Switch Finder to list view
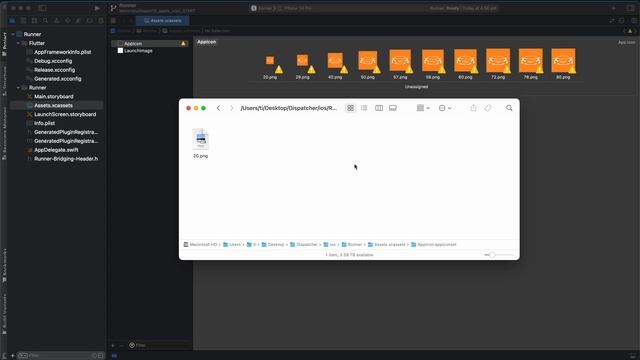 364,108
